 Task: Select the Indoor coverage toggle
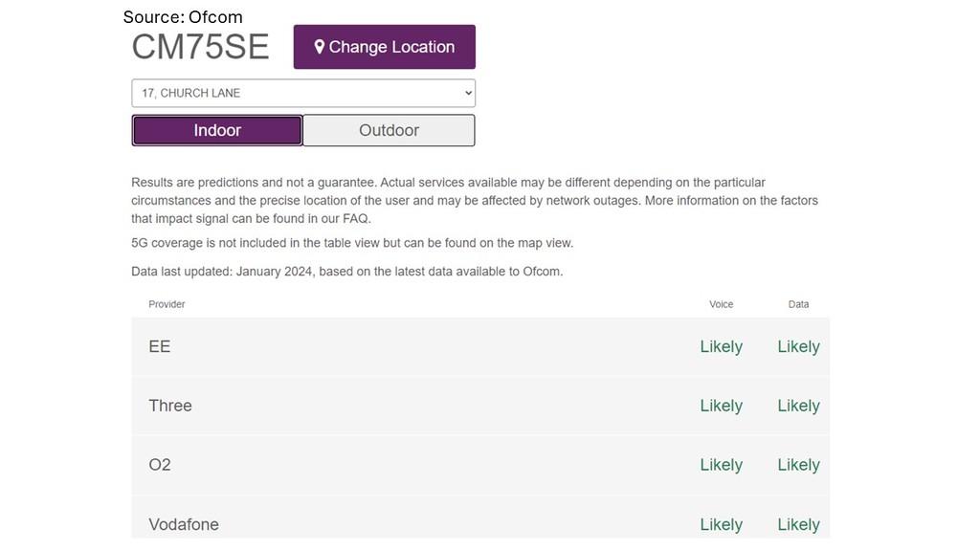pos(217,130)
